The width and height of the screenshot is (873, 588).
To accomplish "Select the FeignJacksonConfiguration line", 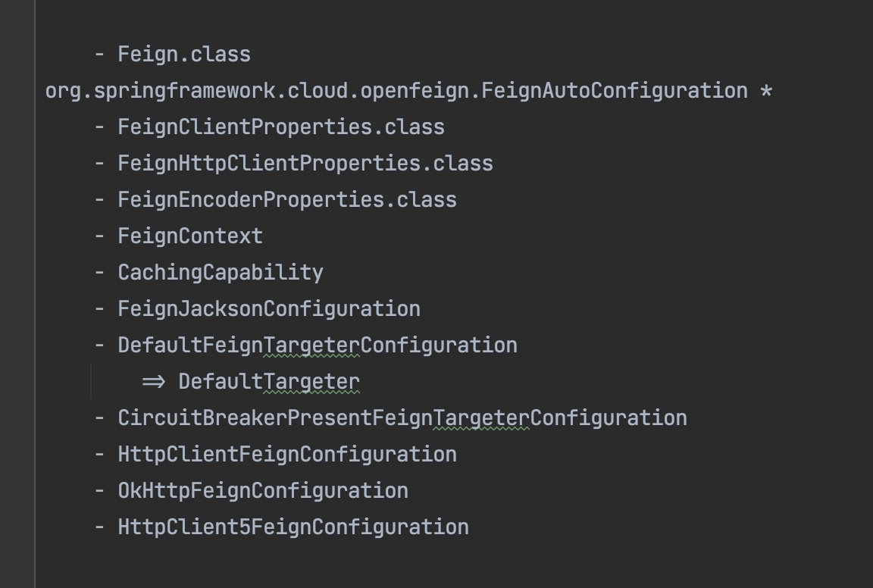I will pyautogui.click(x=268, y=309).
